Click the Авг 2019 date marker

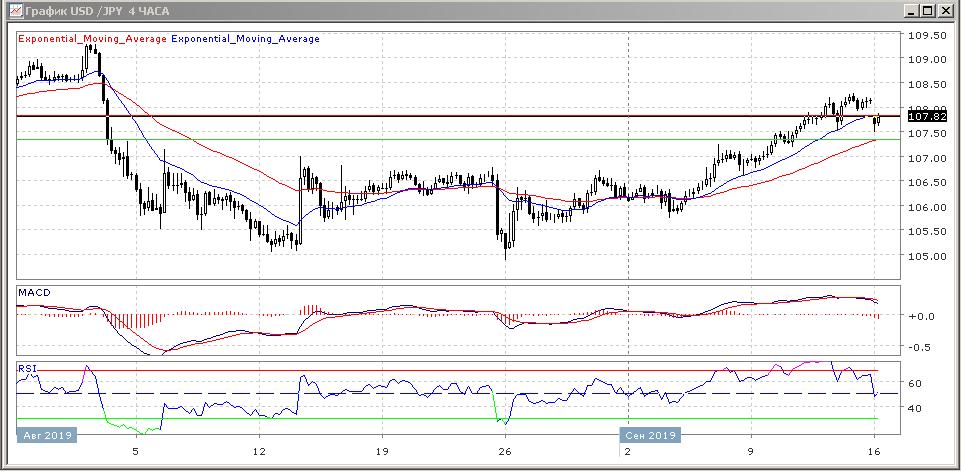pyautogui.click(x=44, y=436)
